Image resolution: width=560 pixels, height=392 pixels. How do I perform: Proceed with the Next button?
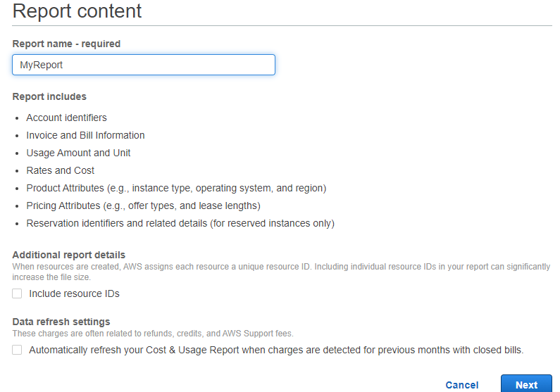(526, 384)
